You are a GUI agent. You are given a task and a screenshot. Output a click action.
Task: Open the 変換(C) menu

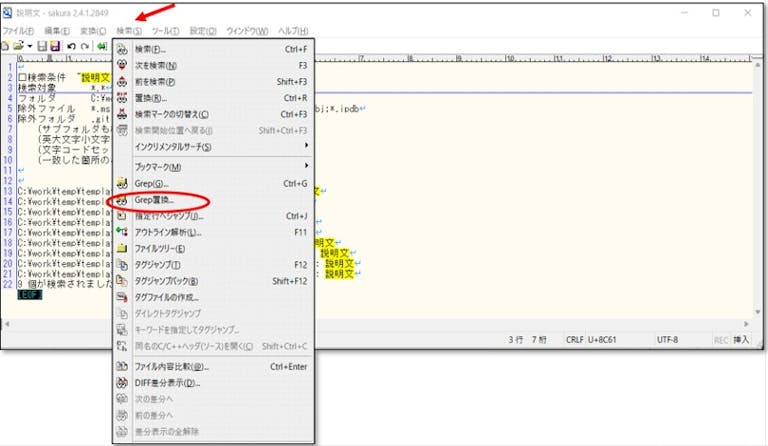click(93, 31)
